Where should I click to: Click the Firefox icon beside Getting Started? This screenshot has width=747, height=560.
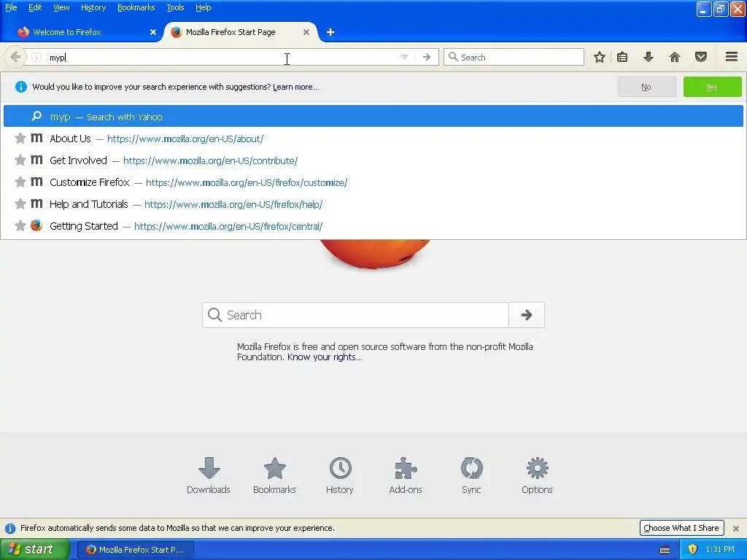coord(36,225)
